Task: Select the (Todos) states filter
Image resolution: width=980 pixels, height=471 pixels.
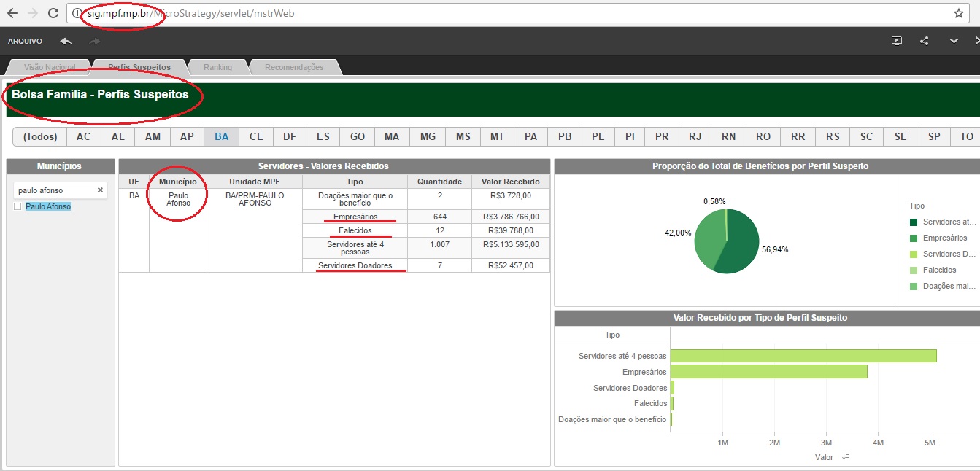Action: pyautogui.click(x=40, y=136)
